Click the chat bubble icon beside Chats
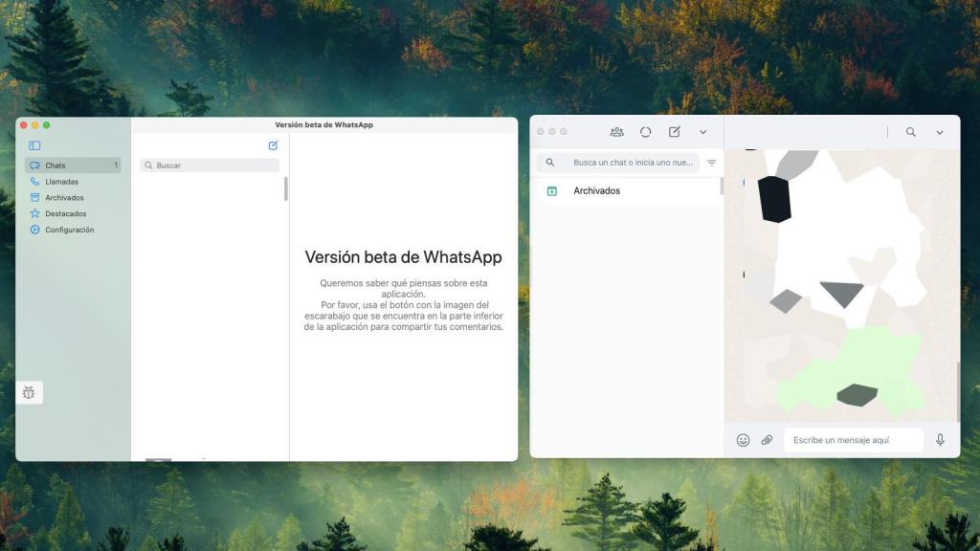 [x=35, y=165]
